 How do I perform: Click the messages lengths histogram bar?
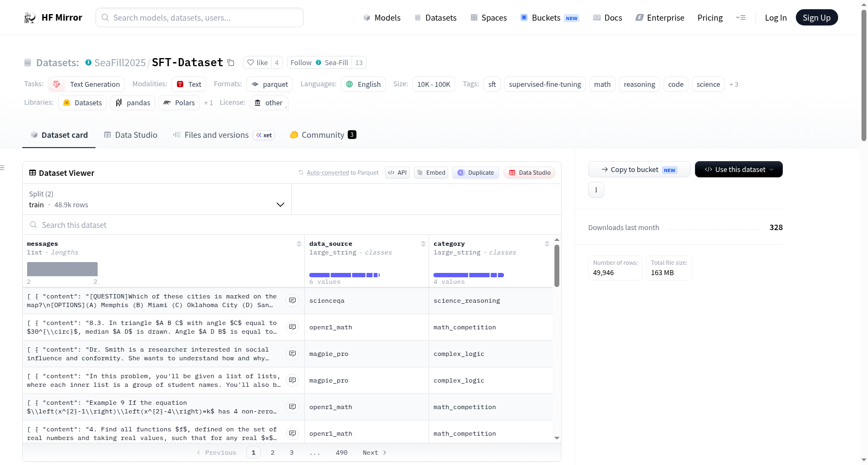[x=62, y=269]
